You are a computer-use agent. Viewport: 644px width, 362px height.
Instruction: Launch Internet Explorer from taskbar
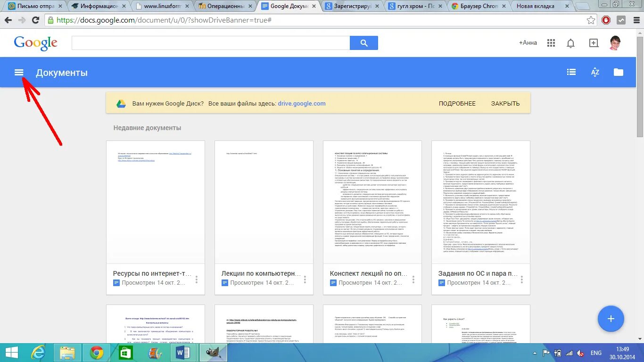(39, 353)
